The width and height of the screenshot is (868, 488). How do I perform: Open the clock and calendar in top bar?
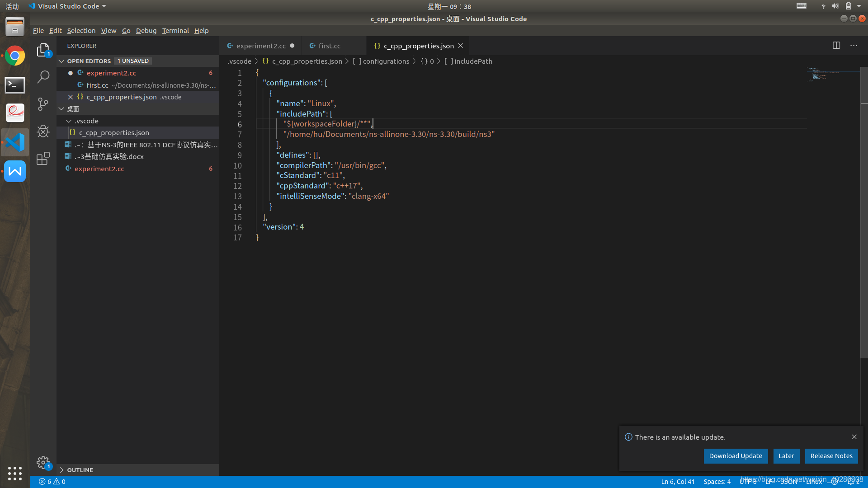(x=449, y=6)
